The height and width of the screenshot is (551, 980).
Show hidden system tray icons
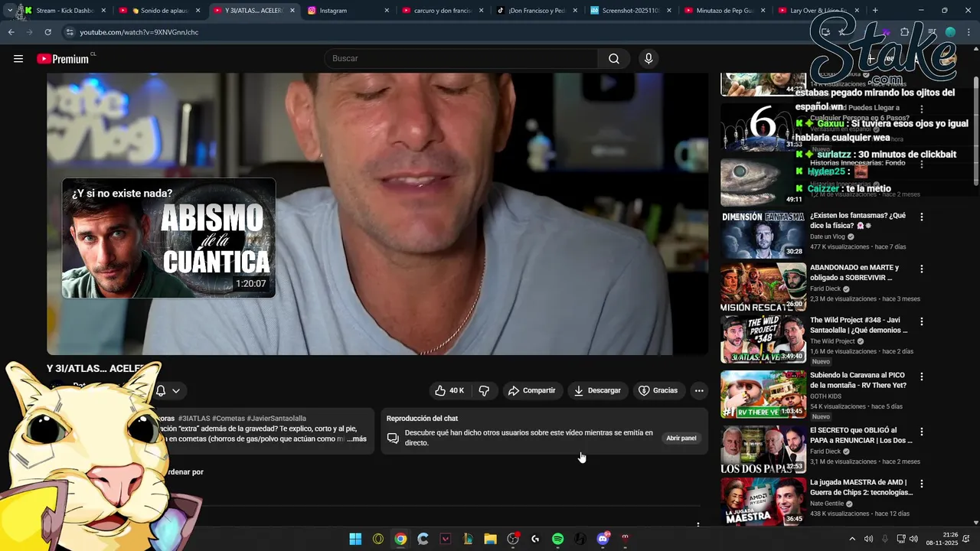[x=852, y=539]
